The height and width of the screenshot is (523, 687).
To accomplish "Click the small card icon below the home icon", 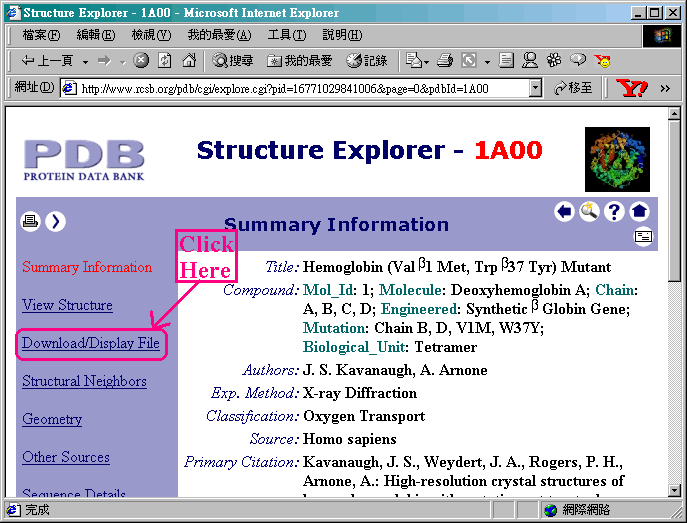I will click(x=643, y=237).
